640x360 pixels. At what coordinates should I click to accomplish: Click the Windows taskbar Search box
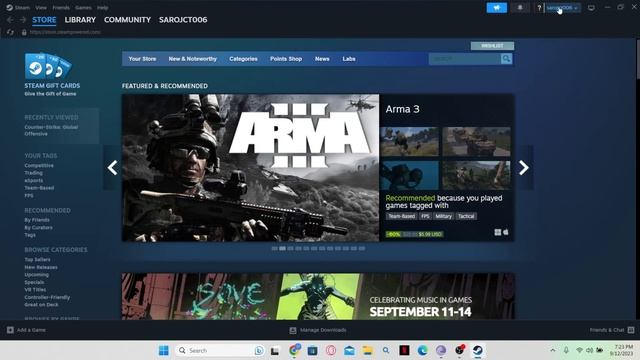click(x=220, y=350)
